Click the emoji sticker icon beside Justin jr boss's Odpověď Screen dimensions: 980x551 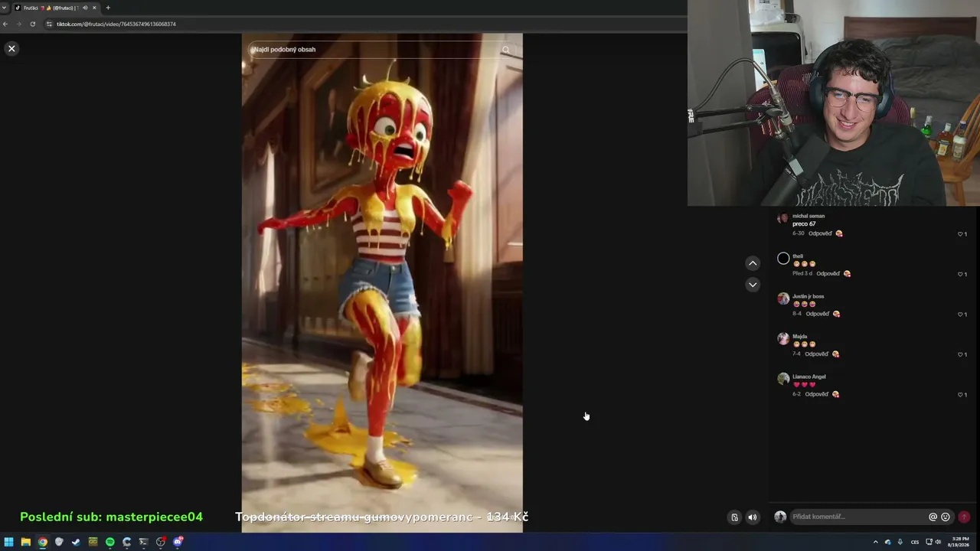click(x=837, y=314)
